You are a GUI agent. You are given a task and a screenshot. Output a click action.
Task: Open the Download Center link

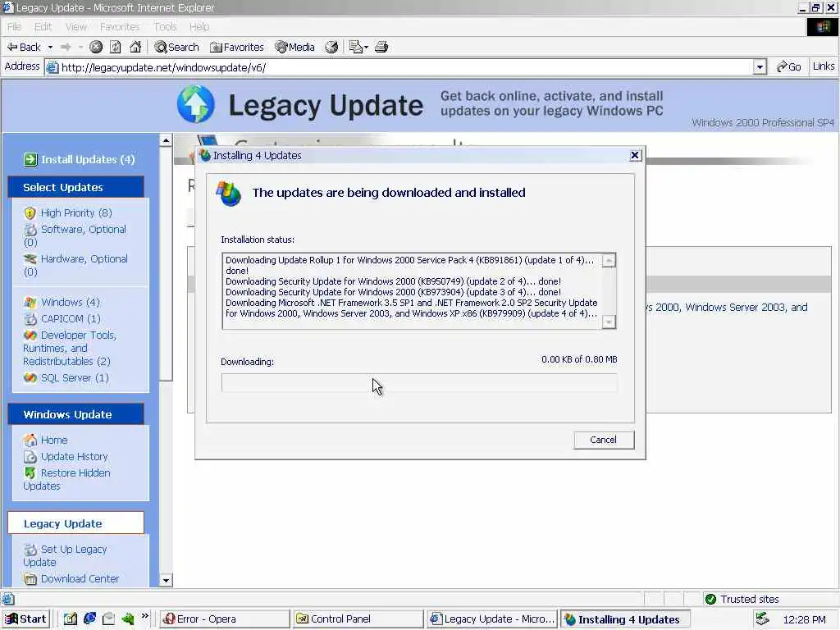(x=80, y=578)
